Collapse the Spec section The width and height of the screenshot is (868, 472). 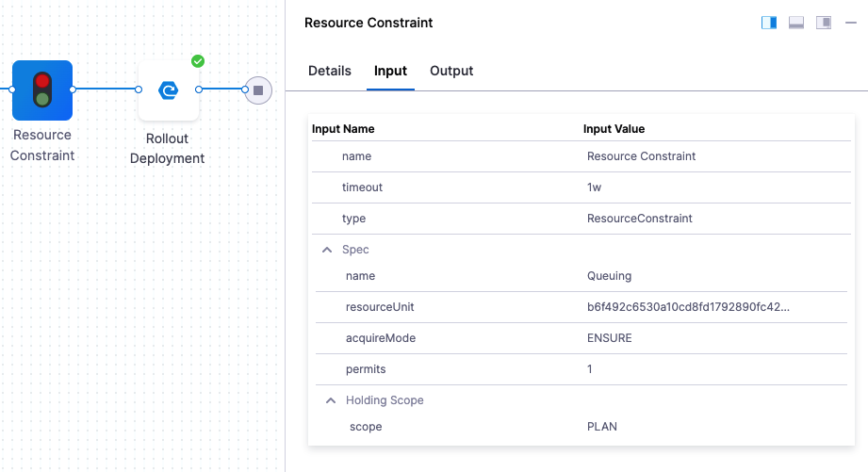coord(327,250)
